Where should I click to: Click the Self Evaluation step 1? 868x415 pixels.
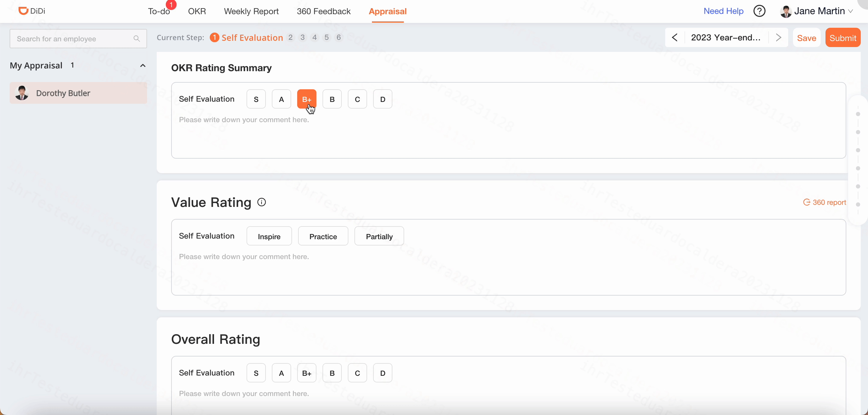click(x=246, y=37)
